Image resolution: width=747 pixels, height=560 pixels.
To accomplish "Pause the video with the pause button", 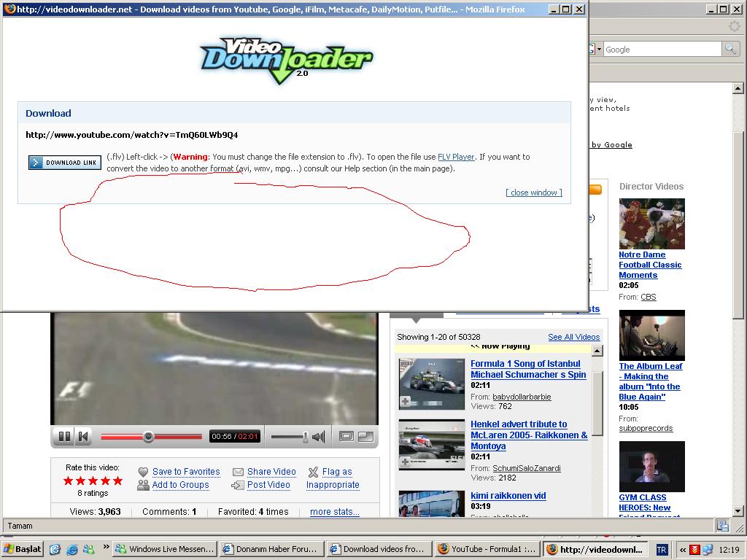I will point(64,437).
